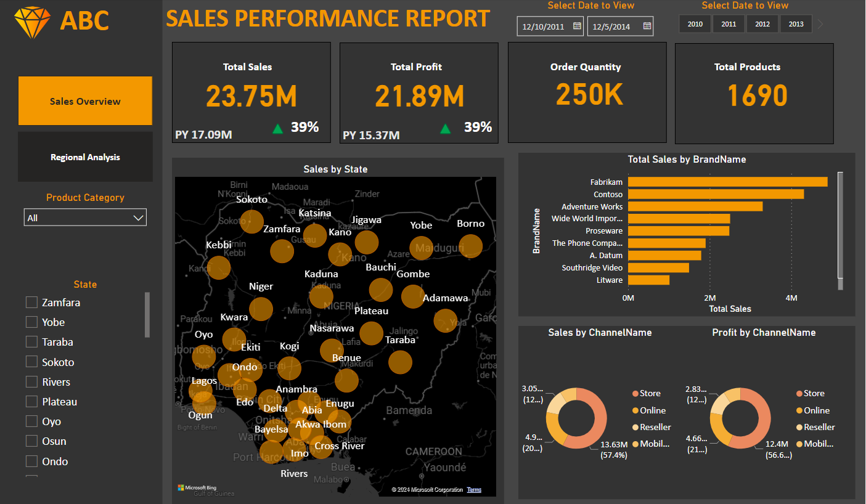Select the Yobe bubble on the map
The image size is (866, 504).
(x=422, y=248)
